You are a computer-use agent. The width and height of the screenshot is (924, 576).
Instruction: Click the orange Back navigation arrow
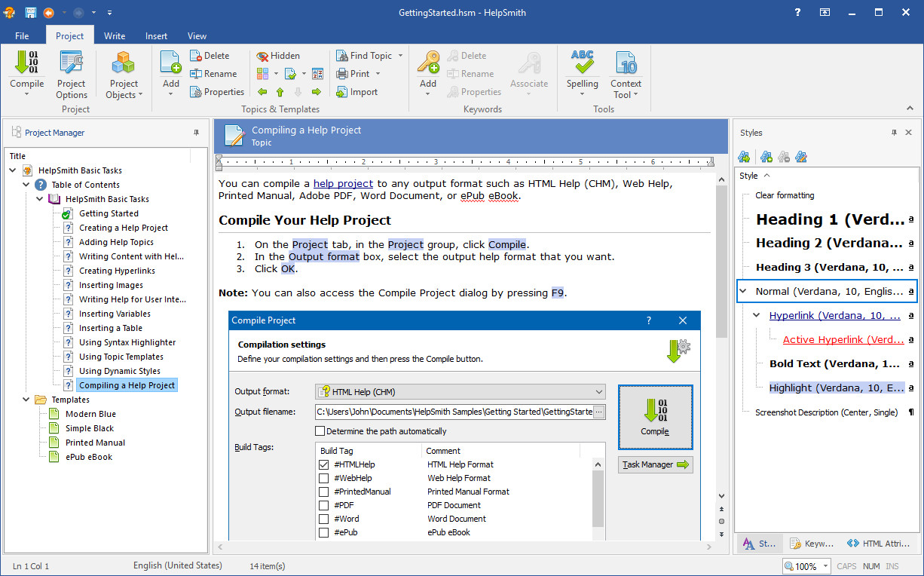[48, 13]
